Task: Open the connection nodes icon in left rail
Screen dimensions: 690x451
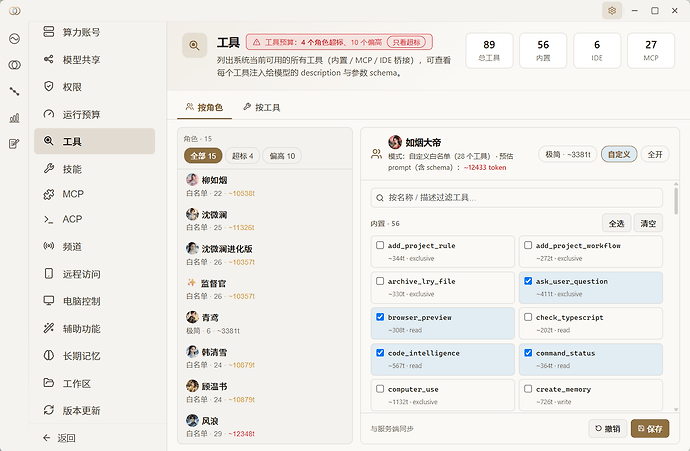Action: click(15, 92)
